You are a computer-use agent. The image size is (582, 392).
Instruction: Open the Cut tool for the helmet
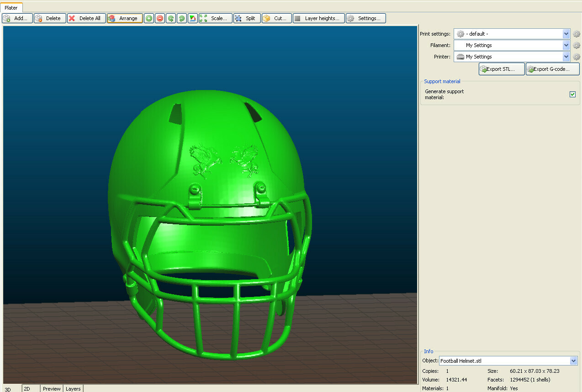(x=276, y=18)
